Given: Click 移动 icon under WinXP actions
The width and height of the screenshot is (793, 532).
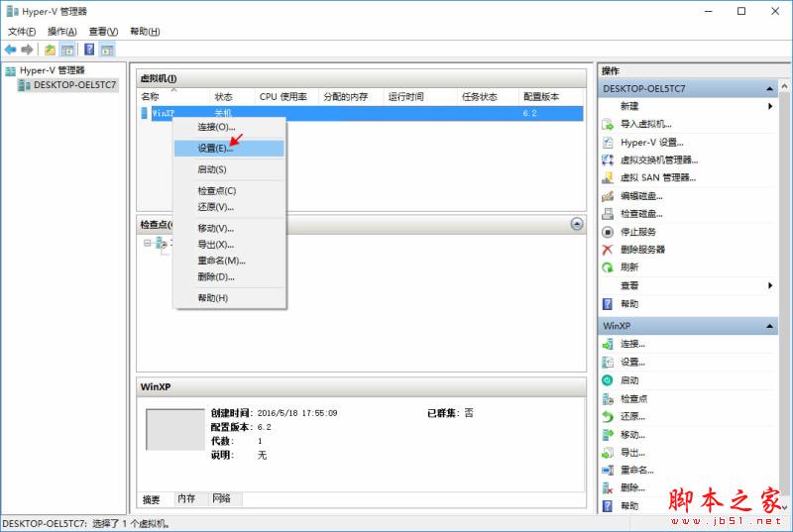Looking at the screenshot, I should click(608, 435).
